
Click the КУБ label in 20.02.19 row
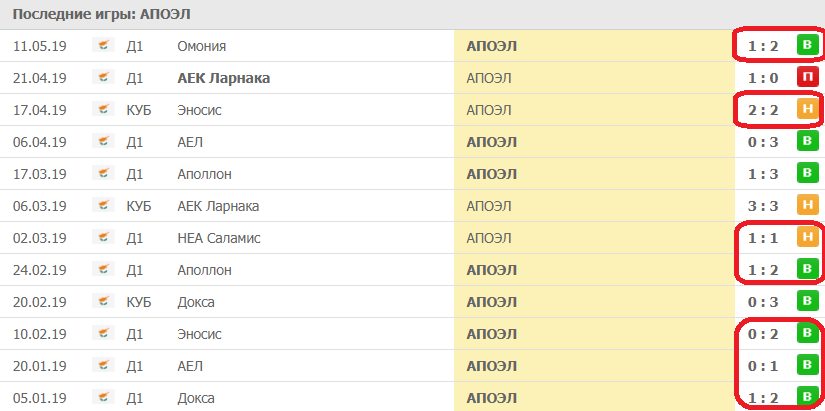click(x=138, y=302)
